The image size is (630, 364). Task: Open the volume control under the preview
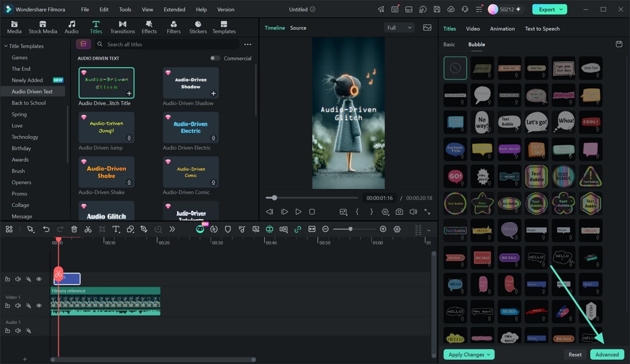coord(413,212)
